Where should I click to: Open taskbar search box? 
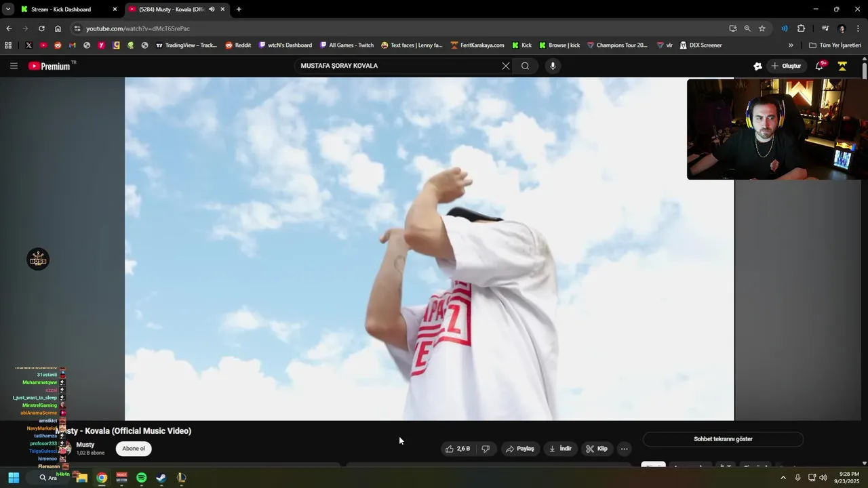pyautogui.click(x=47, y=478)
